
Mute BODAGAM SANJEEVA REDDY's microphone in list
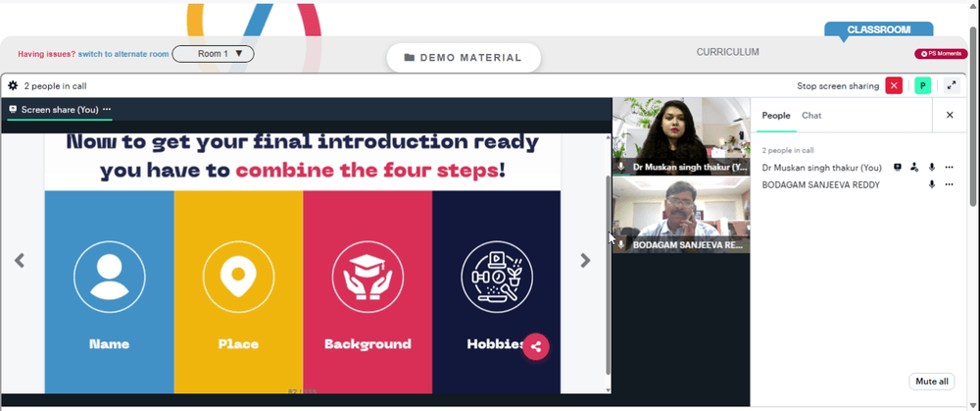(932, 184)
